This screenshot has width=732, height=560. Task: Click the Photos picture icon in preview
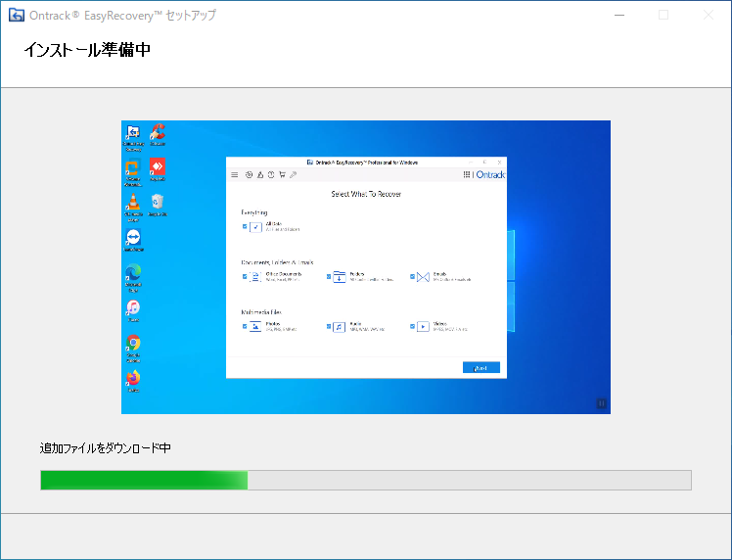click(255, 326)
